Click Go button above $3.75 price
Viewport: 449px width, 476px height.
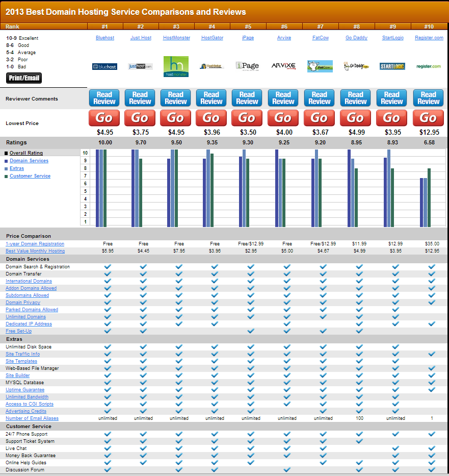140,118
